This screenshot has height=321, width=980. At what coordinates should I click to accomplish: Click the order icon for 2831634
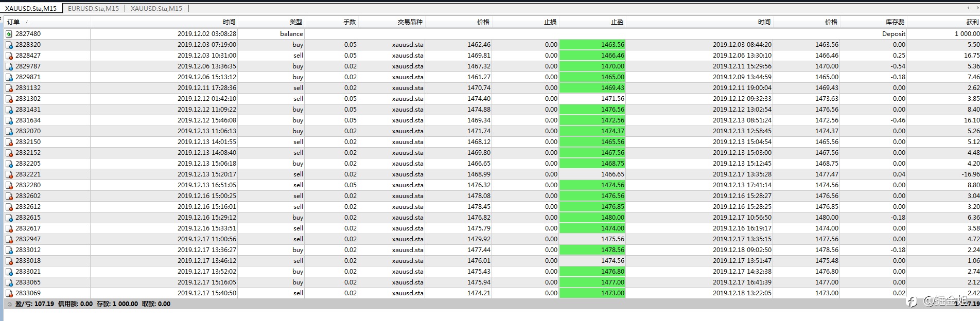pyautogui.click(x=9, y=120)
